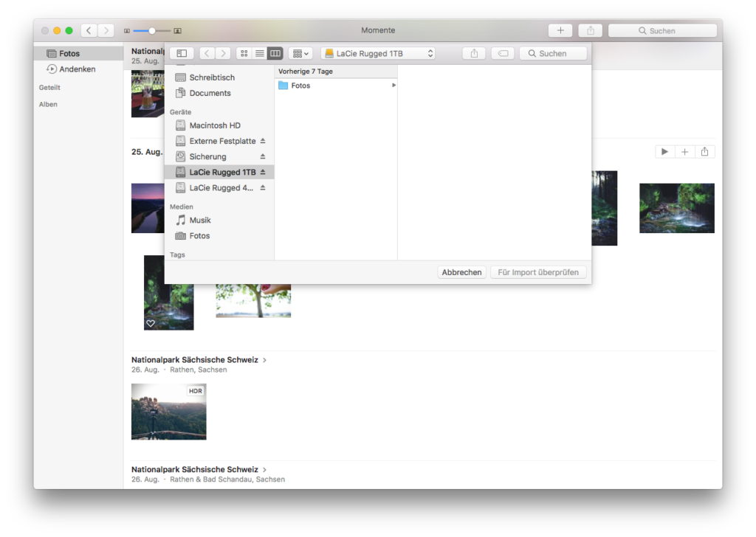
Task: Open the purple sunset river photo
Action: tap(148, 208)
